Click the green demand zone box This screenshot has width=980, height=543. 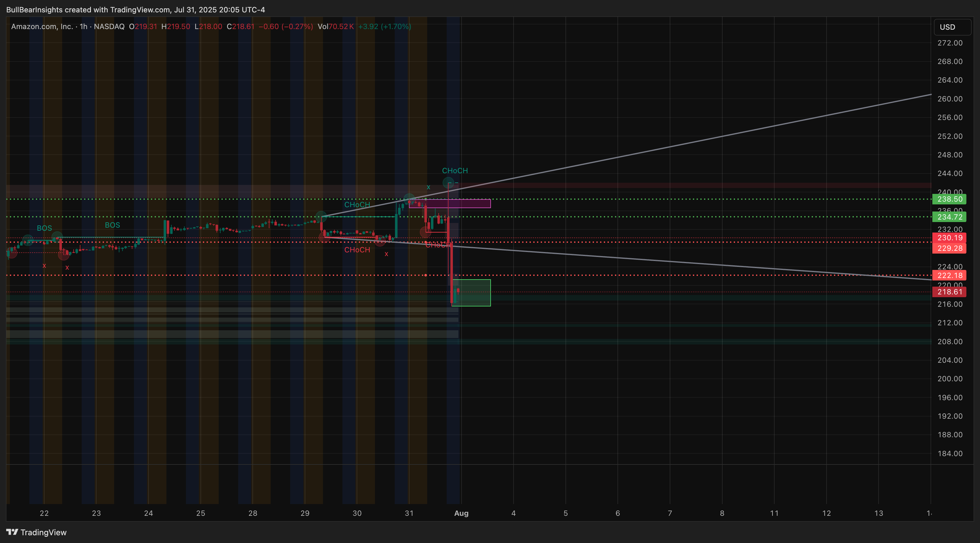pyautogui.click(x=471, y=293)
